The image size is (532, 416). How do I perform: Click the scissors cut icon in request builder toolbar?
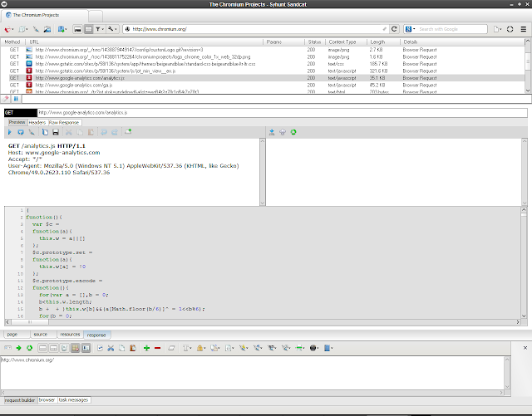click(111, 348)
